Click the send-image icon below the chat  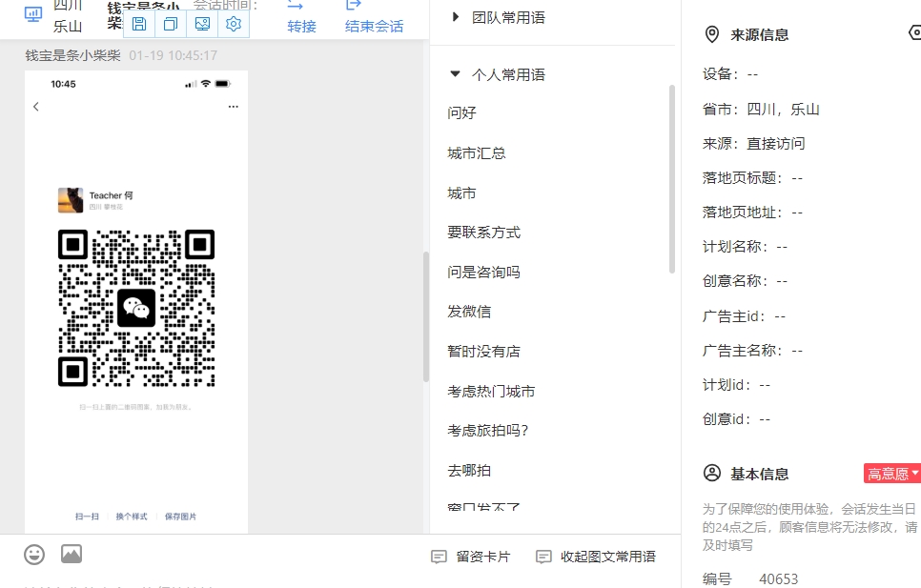[x=72, y=554]
